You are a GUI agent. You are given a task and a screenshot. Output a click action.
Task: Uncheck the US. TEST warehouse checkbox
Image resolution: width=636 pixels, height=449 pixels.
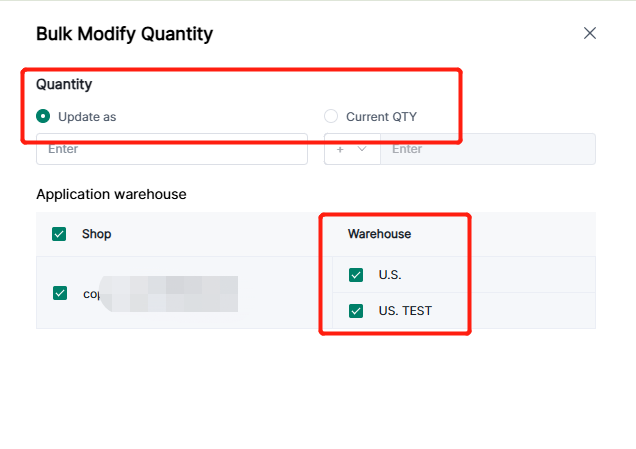(x=356, y=311)
